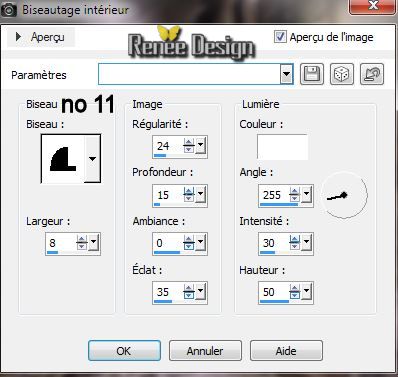This screenshot has width=398, height=377.
Task: Randomize parameters with the dice icon
Action: tap(342, 74)
